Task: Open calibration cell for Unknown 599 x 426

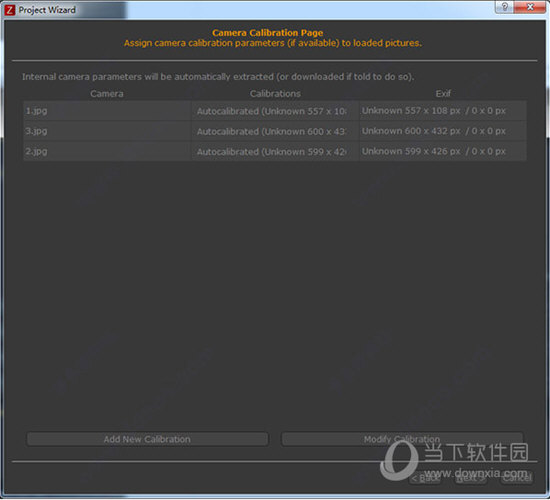Action: click(275, 152)
